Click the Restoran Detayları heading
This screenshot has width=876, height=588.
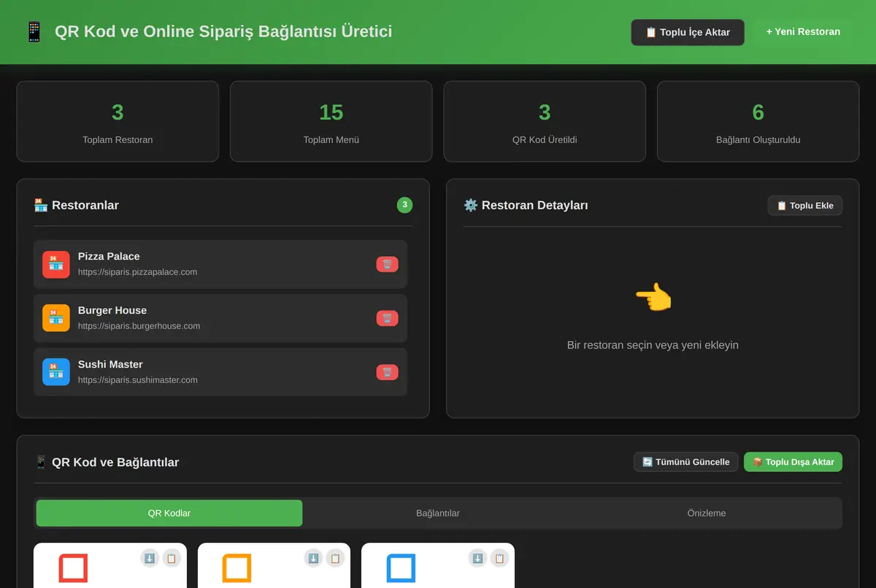(526, 206)
